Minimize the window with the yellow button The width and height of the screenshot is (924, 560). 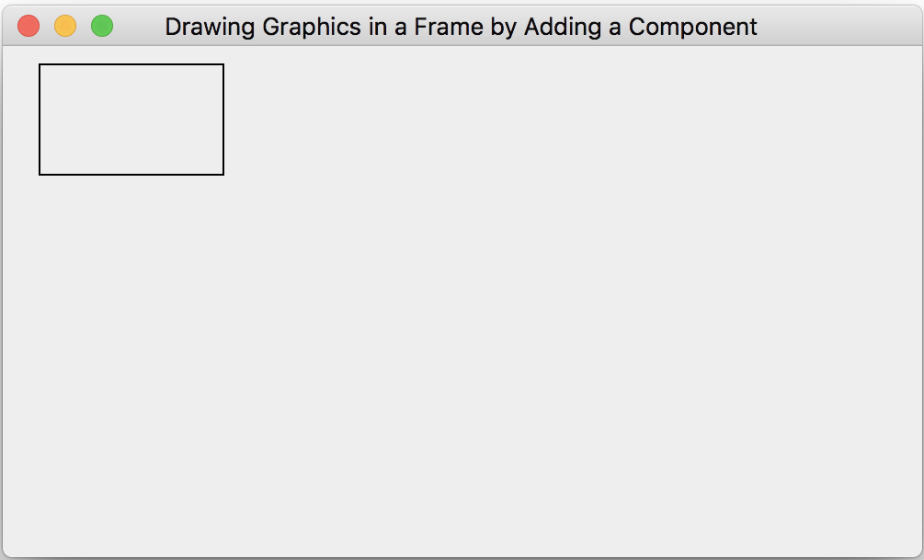tap(65, 27)
